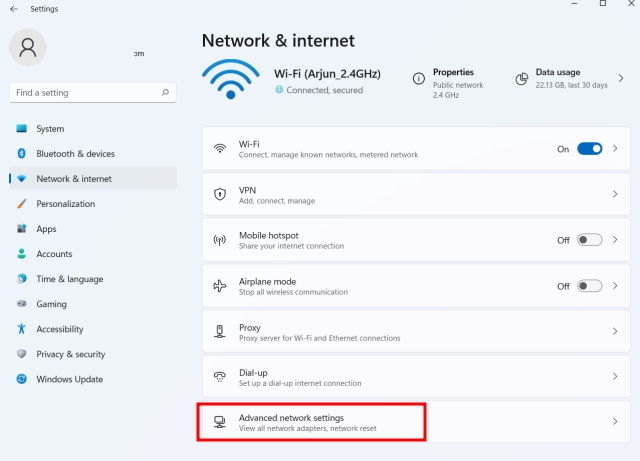
Task: Click the Privacy & security shield icon
Action: click(x=22, y=354)
